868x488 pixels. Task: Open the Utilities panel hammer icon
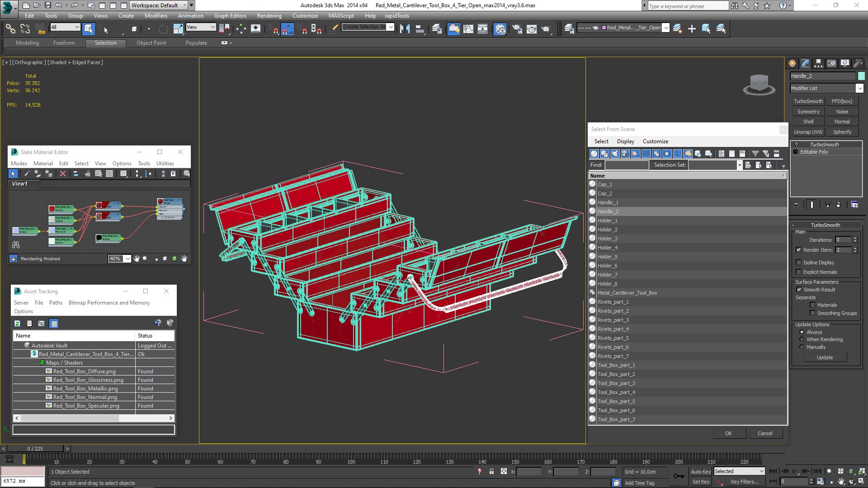pyautogui.click(x=858, y=64)
